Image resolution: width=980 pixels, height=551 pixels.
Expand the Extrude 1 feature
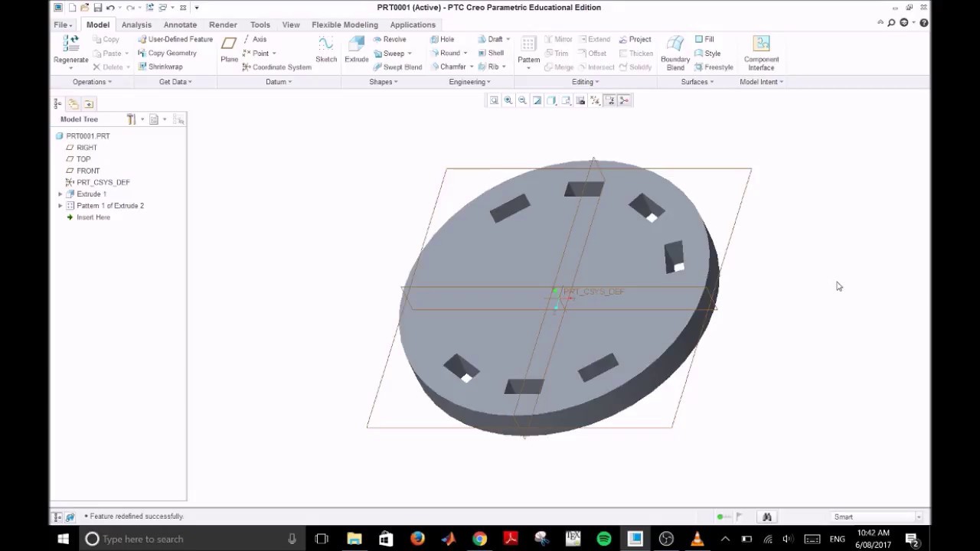(x=60, y=194)
